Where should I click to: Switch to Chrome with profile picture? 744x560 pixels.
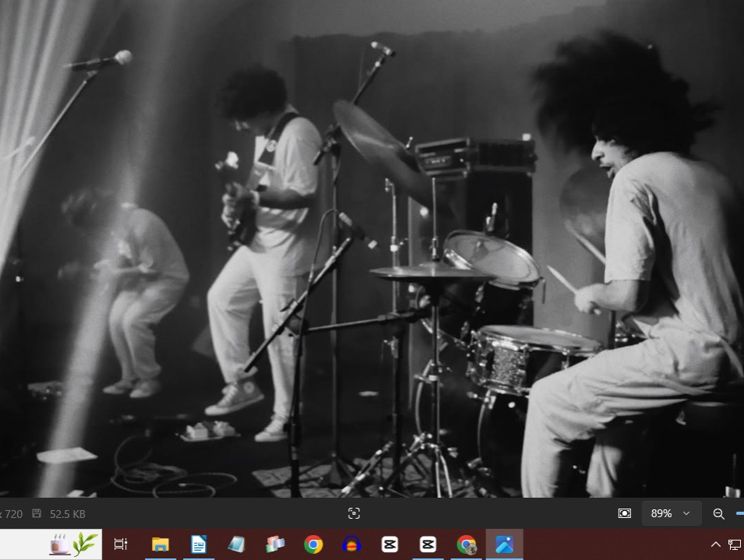pyautogui.click(x=467, y=544)
